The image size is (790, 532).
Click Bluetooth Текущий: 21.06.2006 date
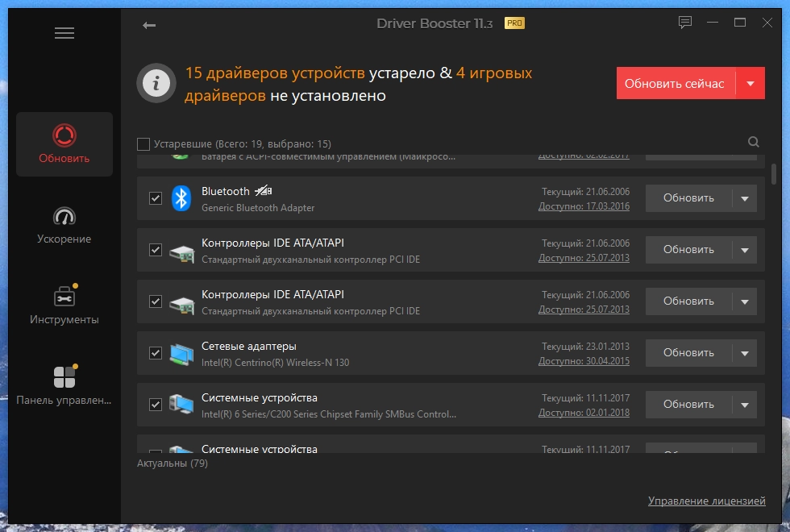[585, 192]
